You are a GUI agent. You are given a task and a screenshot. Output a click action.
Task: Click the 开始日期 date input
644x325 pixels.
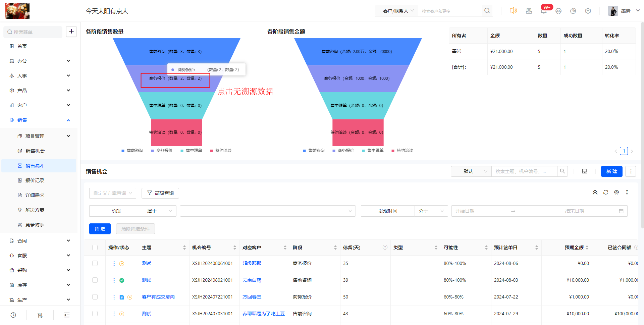coord(480,211)
